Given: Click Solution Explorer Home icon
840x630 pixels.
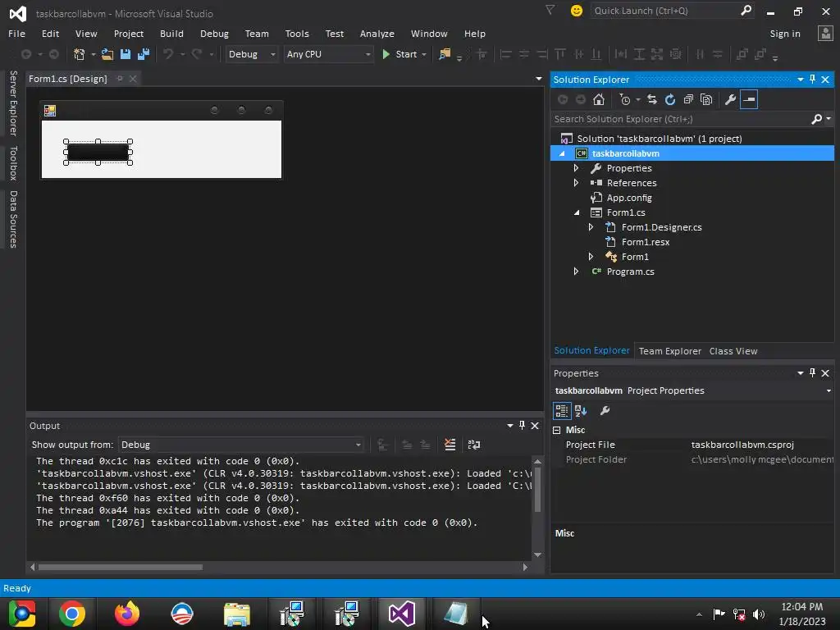Looking at the screenshot, I should point(599,99).
